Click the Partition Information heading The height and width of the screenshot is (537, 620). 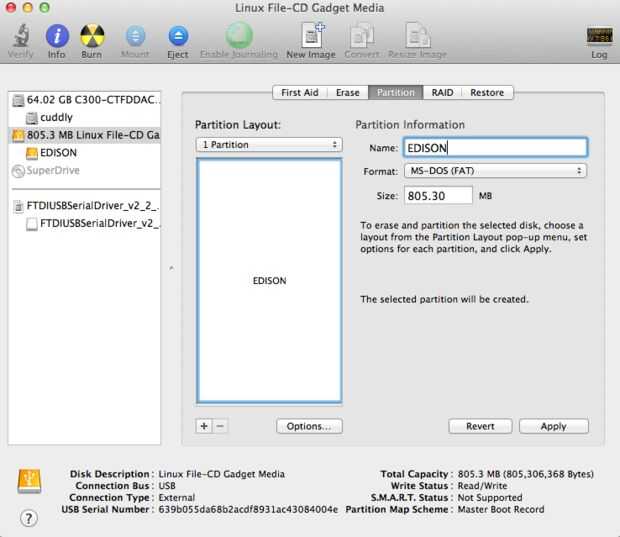[410, 125]
